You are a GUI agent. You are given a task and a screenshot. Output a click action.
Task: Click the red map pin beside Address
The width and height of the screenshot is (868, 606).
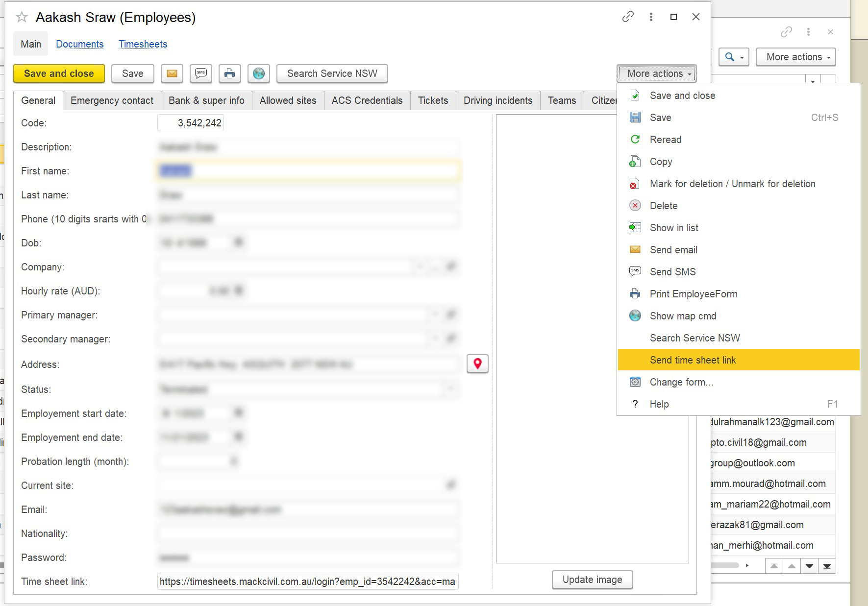(477, 364)
